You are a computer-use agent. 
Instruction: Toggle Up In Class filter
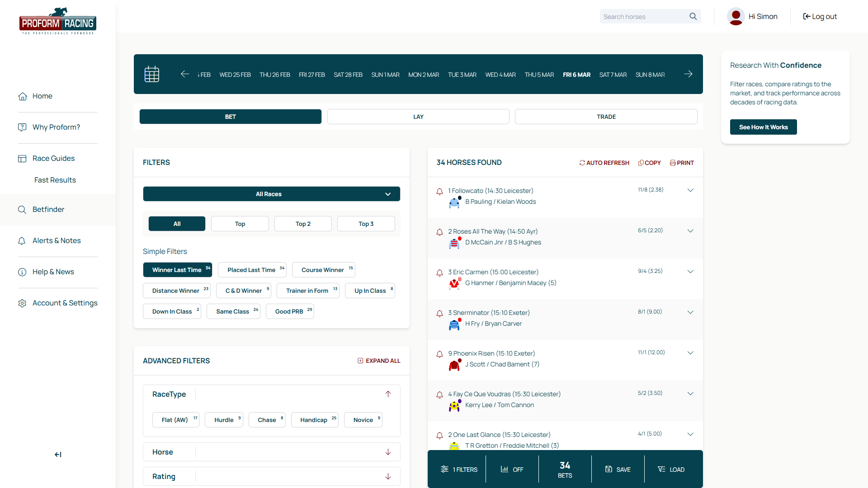point(370,291)
